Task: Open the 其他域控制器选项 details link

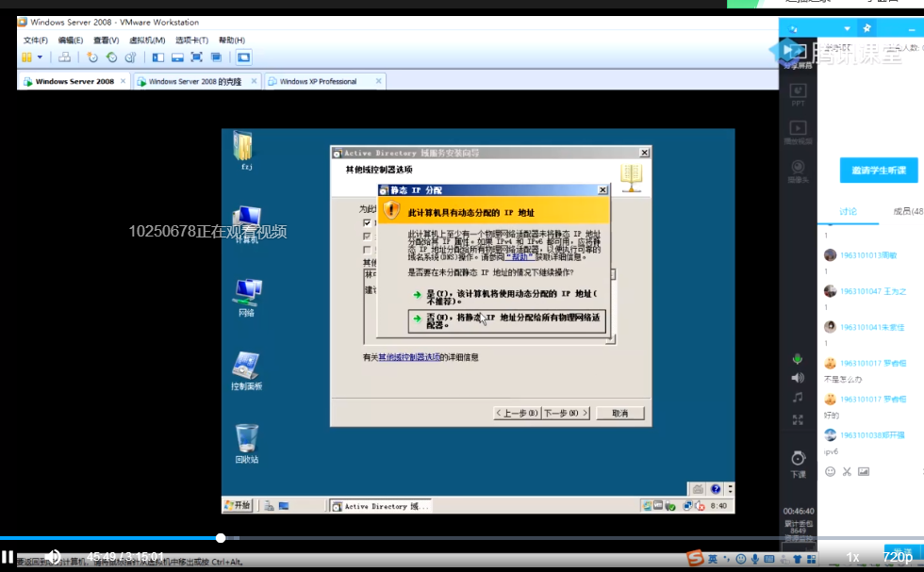Action: (409, 357)
